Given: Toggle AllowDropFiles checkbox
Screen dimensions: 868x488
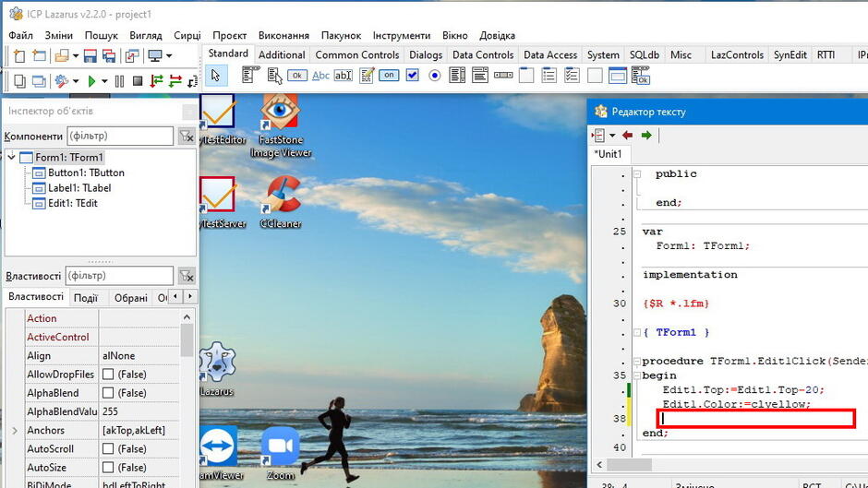Looking at the screenshot, I should pos(108,375).
